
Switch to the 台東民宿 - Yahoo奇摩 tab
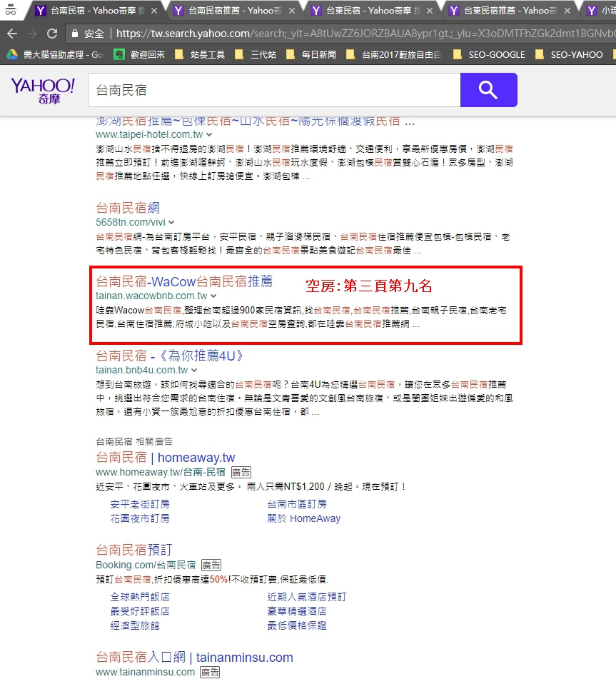click(371, 11)
